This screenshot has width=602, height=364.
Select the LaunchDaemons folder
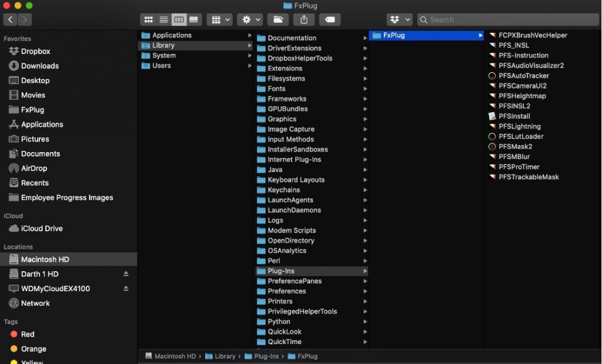click(312, 210)
